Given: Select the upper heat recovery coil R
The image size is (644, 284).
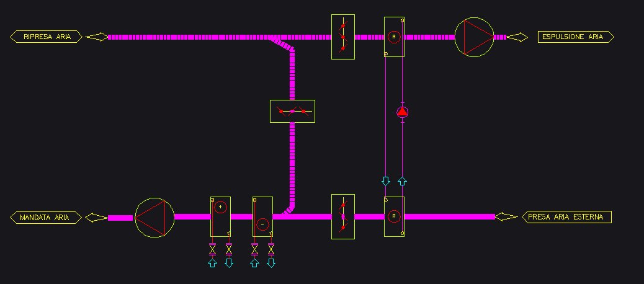Looking at the screenshot, I should point(394,37).
